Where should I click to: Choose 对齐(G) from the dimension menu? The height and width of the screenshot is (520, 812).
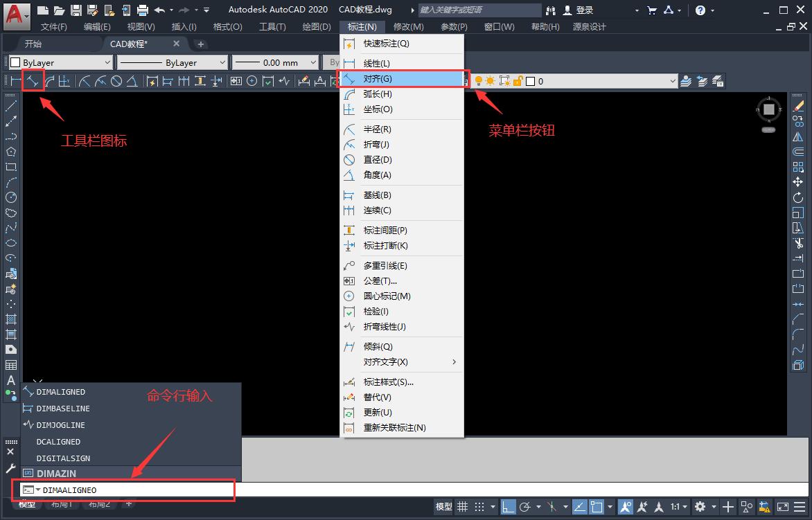pyautogui.click(x=401, y=79)
